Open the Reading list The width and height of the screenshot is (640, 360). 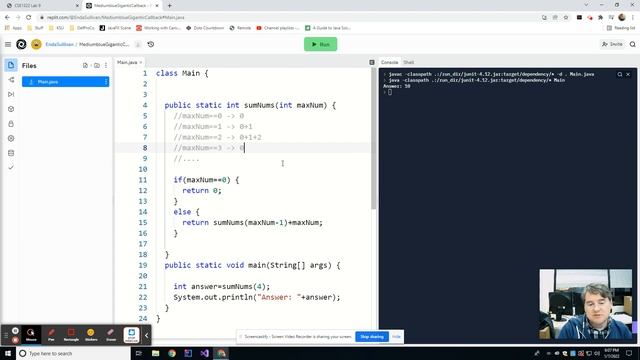621,28
